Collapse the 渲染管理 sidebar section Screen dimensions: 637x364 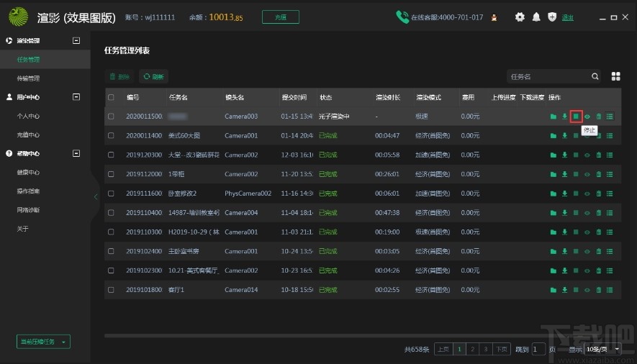tap(76, 40)
